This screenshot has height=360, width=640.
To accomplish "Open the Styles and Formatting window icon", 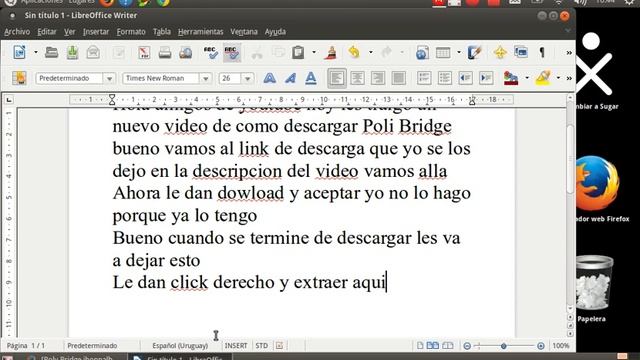I will tap(19, 78).
